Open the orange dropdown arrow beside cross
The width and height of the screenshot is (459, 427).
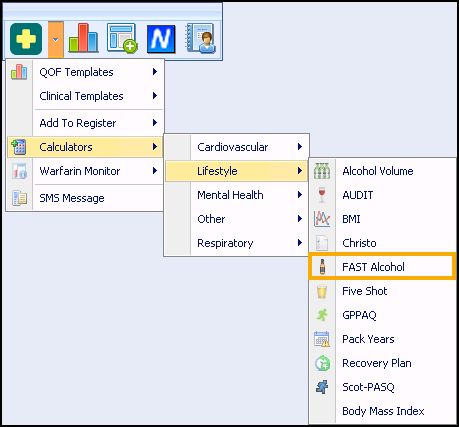(x=55, y=40)
